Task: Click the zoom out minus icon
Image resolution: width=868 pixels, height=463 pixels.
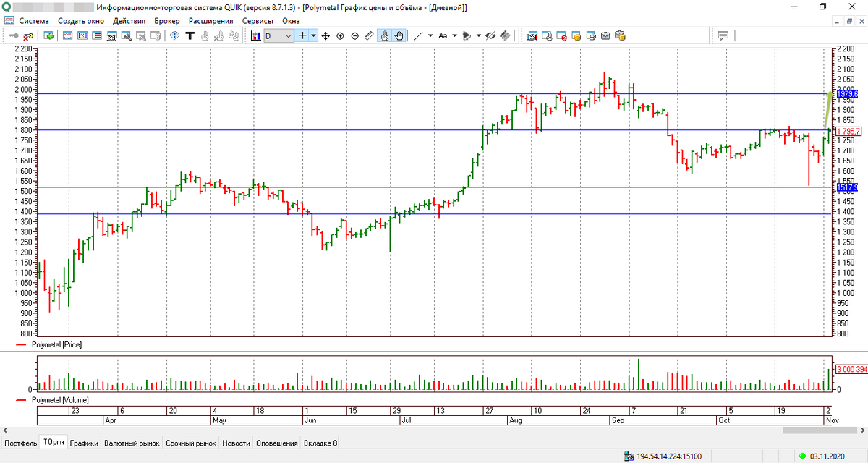Action: point(355,35)
